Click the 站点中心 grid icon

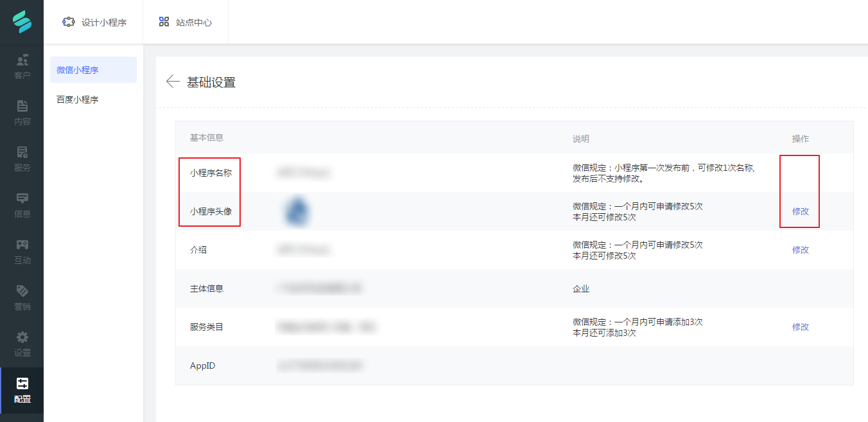pos(164,22)
